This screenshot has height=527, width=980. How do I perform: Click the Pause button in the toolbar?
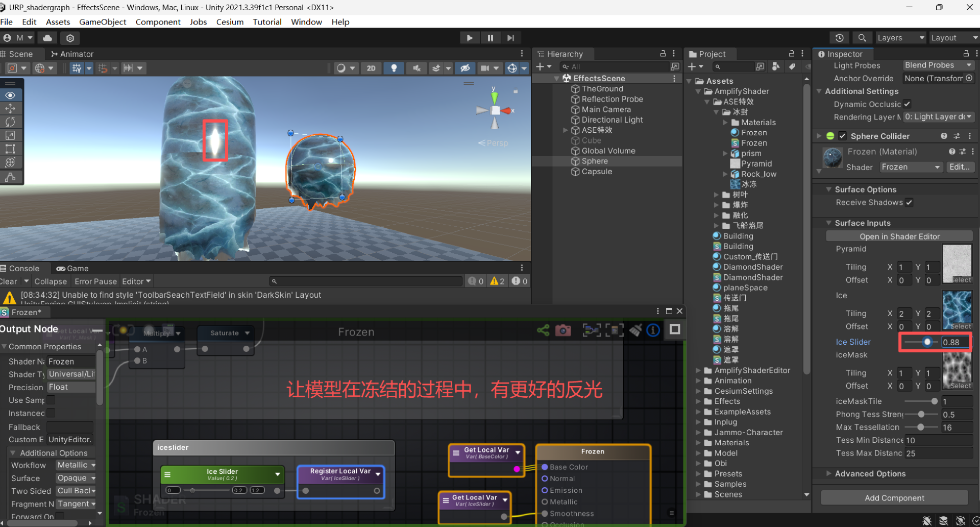click(490, 38)
